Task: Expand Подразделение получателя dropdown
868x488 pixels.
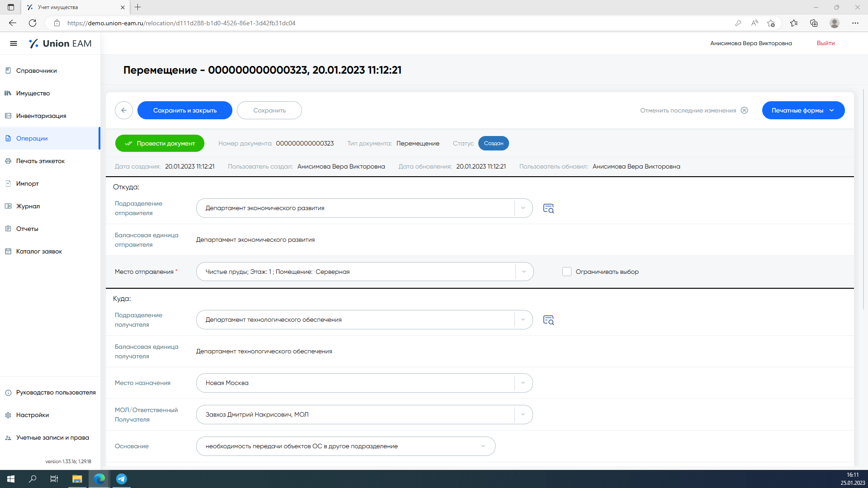Action: click(523, 320)
